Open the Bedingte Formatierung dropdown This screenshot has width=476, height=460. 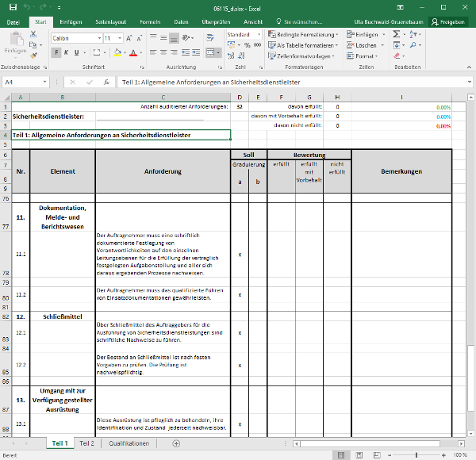[306, 35]
